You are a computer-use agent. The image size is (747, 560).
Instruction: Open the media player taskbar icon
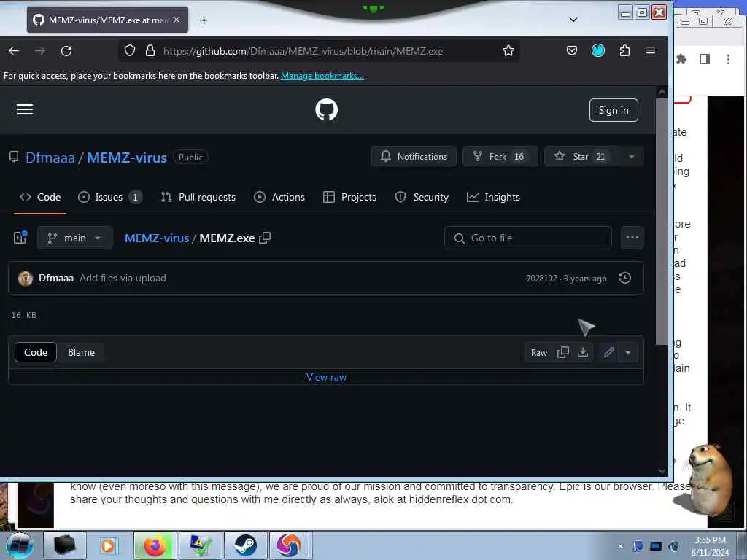(109, 545)
